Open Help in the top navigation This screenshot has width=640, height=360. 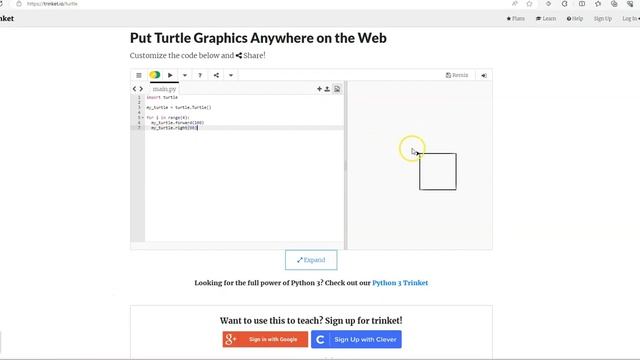pyautogui.click(x=575, y=19)
